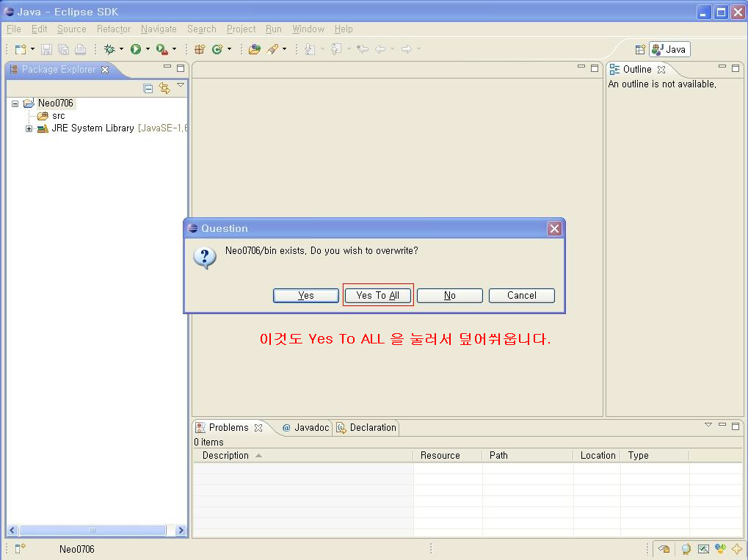Image resolution: width=748 pixels, height=560 pixels.
Task: Click the New Java Class icon
Action: [217, 49]
